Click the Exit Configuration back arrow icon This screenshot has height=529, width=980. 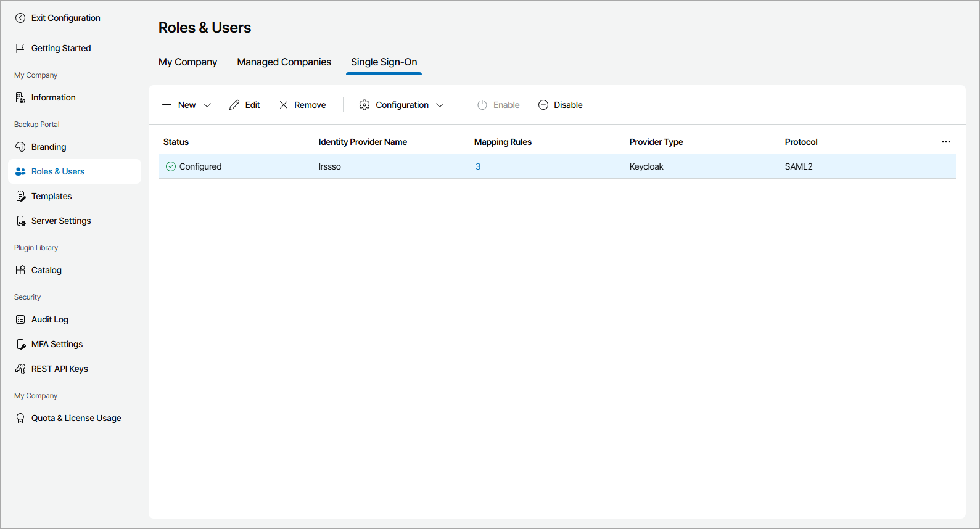(20, 18)
